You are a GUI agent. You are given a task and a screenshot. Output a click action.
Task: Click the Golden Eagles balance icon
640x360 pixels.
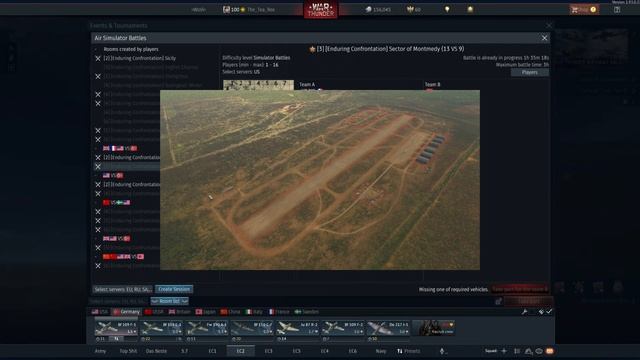(x=410, y=9)
